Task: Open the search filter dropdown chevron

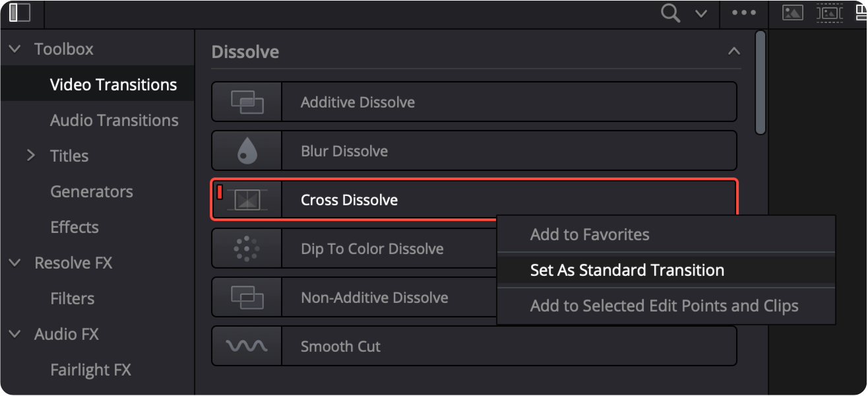Action: coord(701,13)
